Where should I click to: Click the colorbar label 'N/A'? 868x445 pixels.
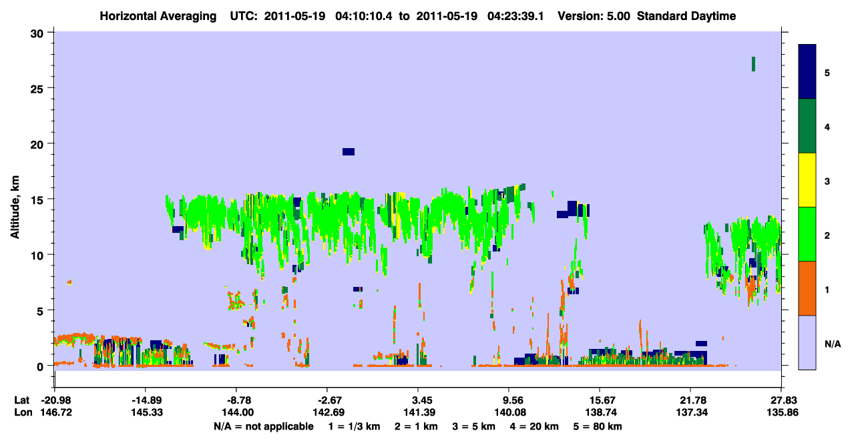(832, 344)
